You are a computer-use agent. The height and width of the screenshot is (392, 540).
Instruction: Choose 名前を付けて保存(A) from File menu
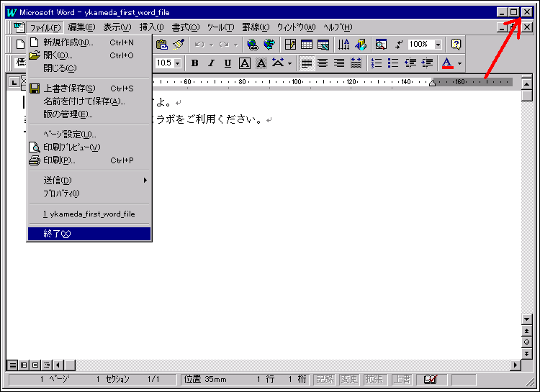coord(89,101)
